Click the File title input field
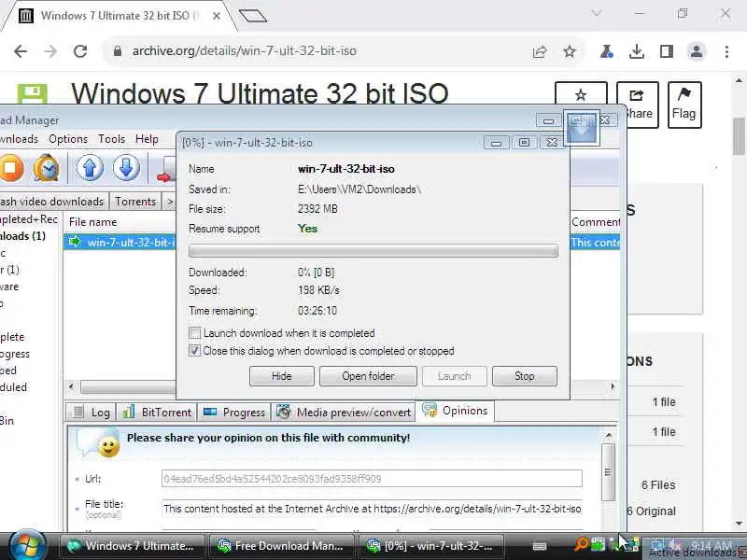This screenshot has width=747, height=560. [x=372, y=509]
